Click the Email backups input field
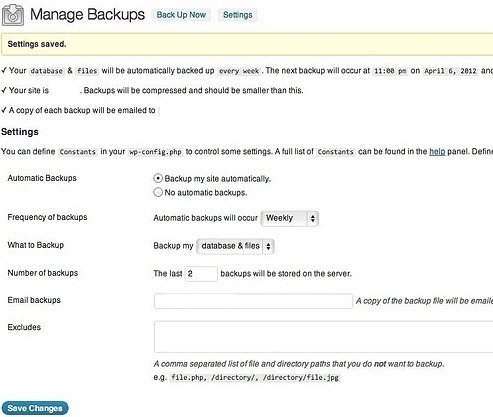493x417 pixels. 253,301
